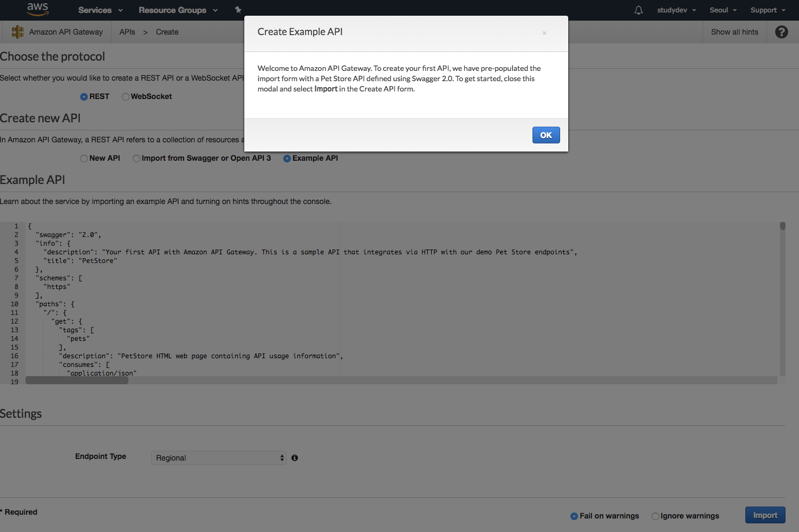Open the help question mark icon
The height and width of the screenshot is (532, 799).
click(782, 32)
